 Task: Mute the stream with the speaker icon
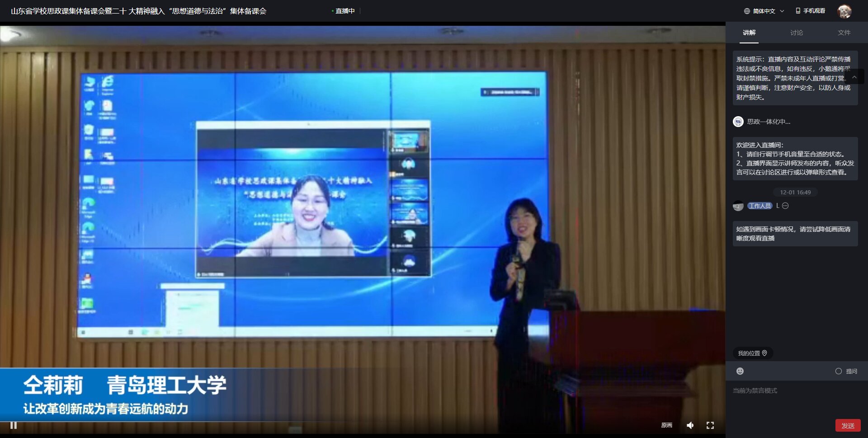(x=690, y=425)
